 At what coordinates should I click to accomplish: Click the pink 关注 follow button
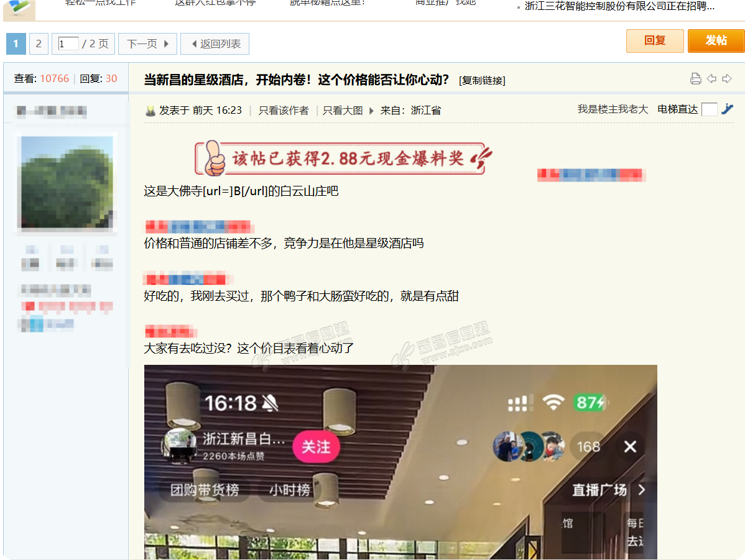tap(316, 446)
